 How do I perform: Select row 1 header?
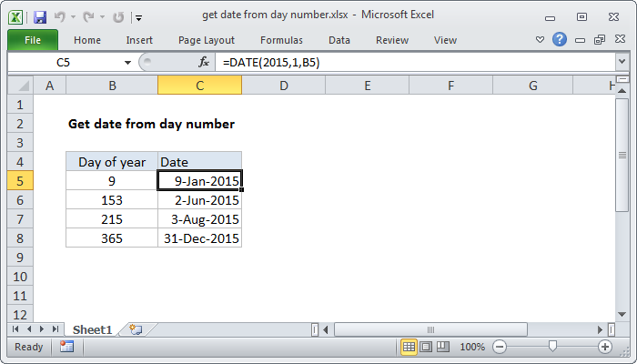tap(20, 105)
